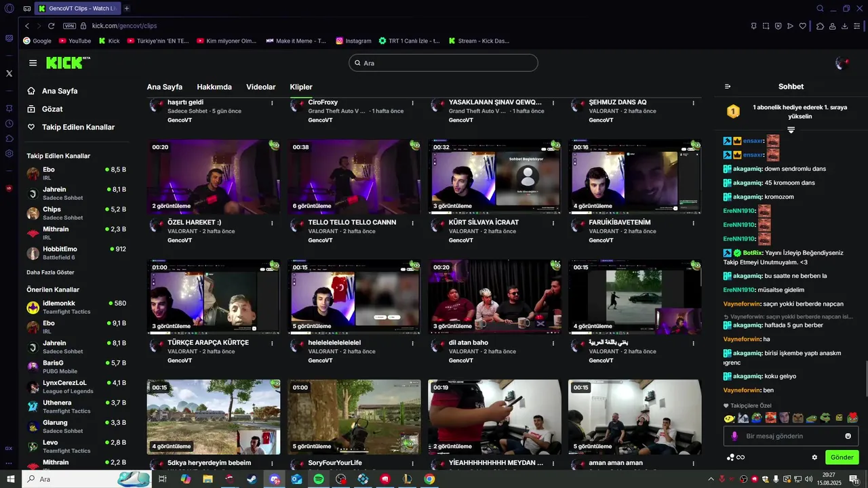Show hidden system tray icons
868x488 pixels.
pos(710,479)
